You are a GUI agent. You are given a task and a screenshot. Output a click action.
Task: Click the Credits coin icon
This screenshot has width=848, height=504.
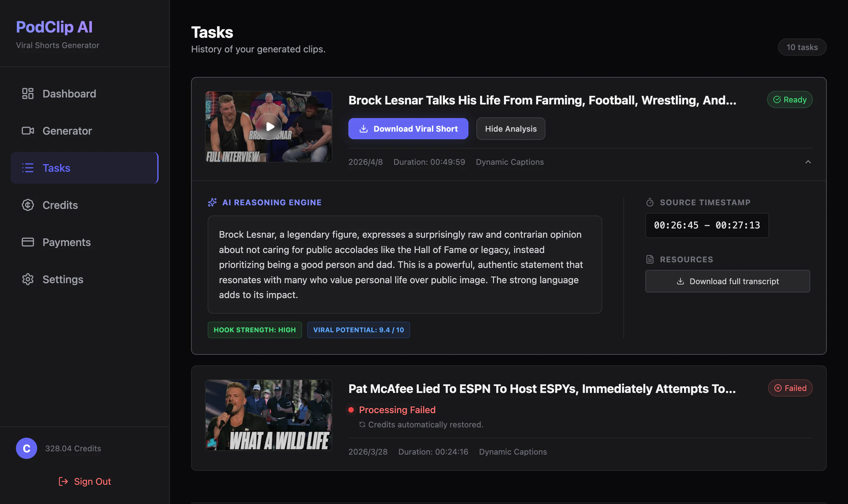point(28,205)
